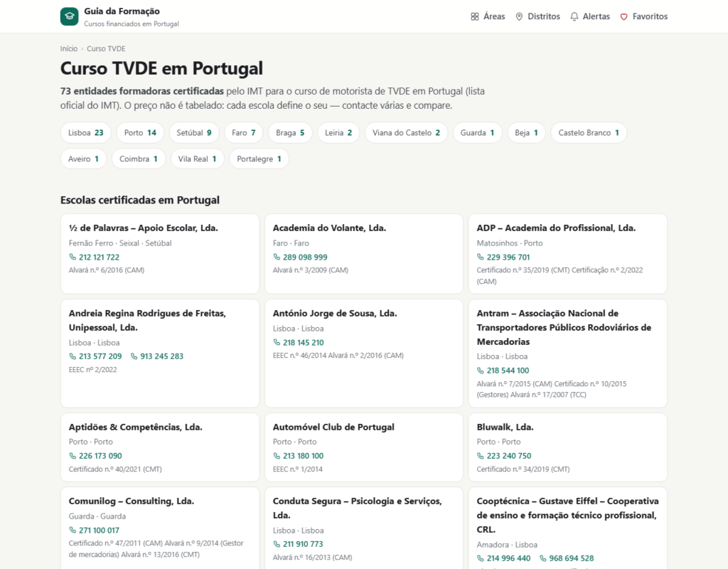
Task: Click Guia da Formação site title
Action: tap(122, 11)
